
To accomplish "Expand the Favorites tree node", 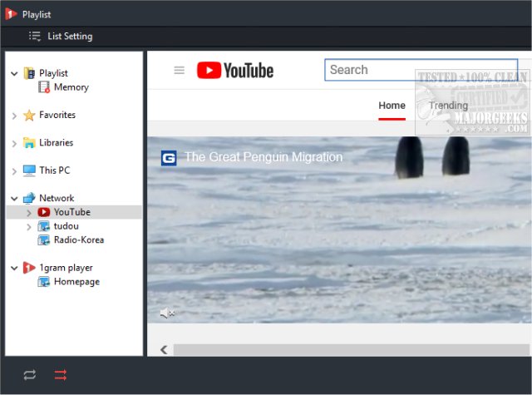I will click(14, 116).
